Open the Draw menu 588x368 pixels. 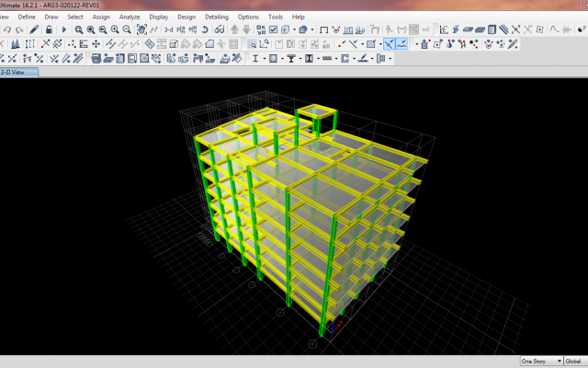click(x=51, y=17)
